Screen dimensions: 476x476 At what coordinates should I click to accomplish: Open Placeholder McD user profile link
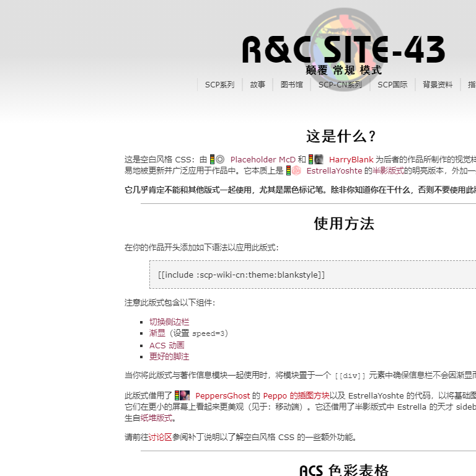[263, 160]
